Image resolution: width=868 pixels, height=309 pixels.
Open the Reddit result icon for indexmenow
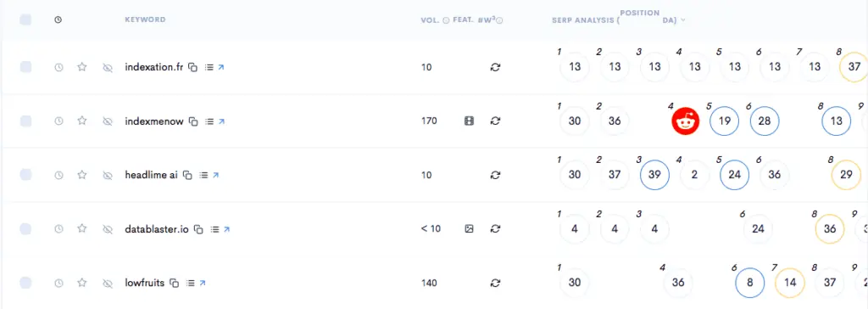pos(685,121)
